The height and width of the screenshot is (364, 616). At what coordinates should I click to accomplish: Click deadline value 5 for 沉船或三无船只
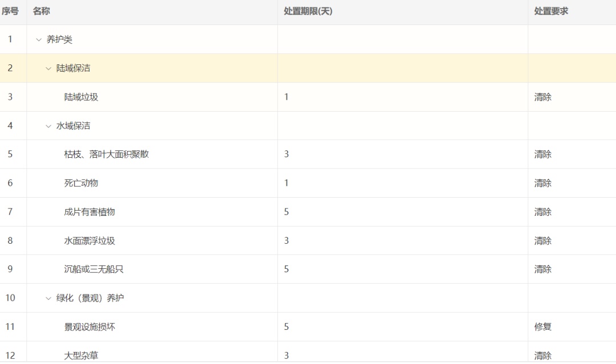tap(286, 269)
